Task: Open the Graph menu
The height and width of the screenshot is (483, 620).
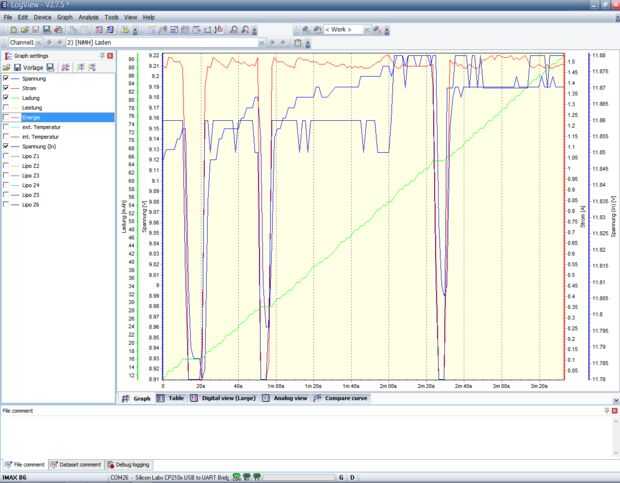Action: coord(65,17)
